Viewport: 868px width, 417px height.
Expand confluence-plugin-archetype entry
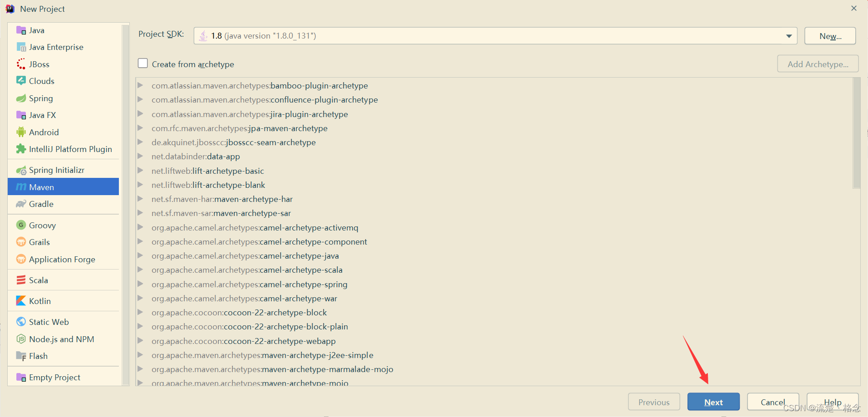click(x=141, y=99)
